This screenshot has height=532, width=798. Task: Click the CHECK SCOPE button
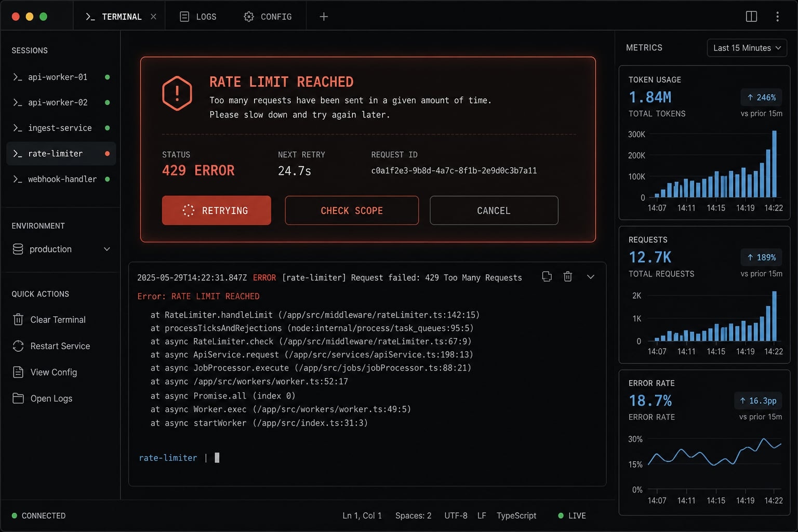[x=352, y=210]
